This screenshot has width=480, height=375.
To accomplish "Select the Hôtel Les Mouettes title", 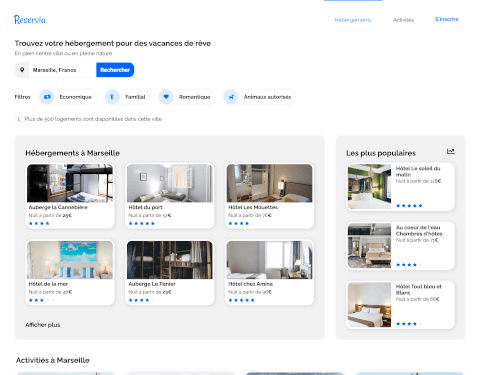I will pos(253,207).
